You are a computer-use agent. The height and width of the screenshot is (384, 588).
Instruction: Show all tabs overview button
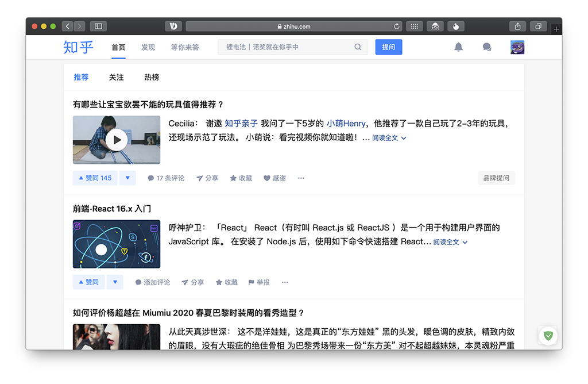click(x=538, y=26)
